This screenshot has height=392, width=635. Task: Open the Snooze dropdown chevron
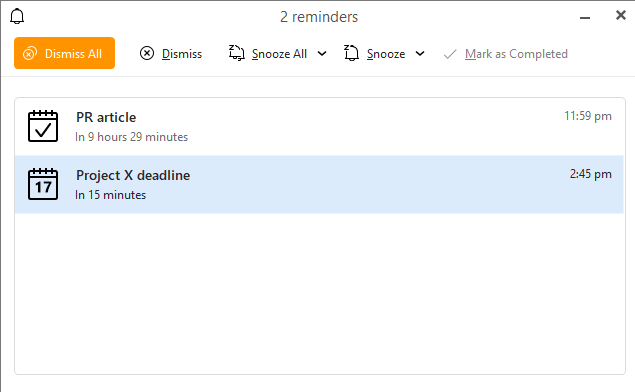[420, 53]
